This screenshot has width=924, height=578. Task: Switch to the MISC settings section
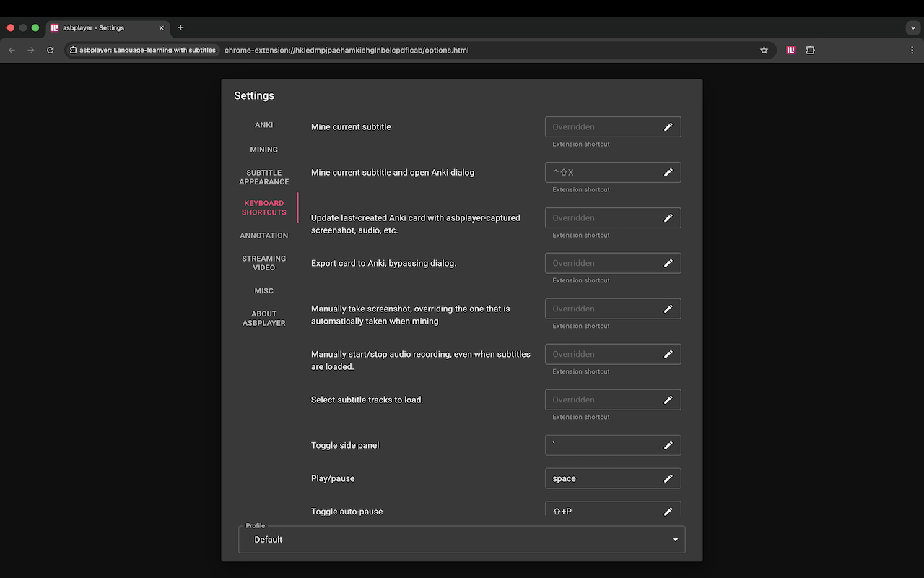pyautogui.click(x=263, y=290)
